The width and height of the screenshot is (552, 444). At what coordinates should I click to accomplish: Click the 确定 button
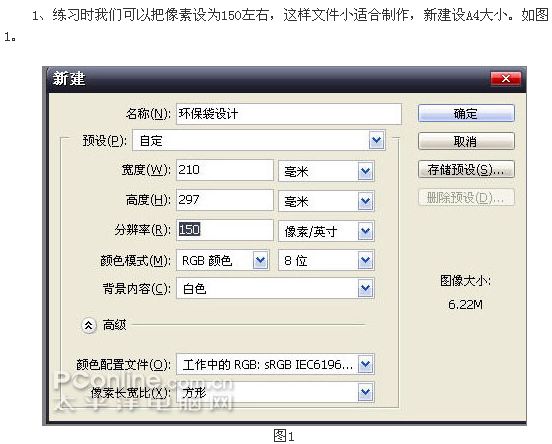coord(466,113)
